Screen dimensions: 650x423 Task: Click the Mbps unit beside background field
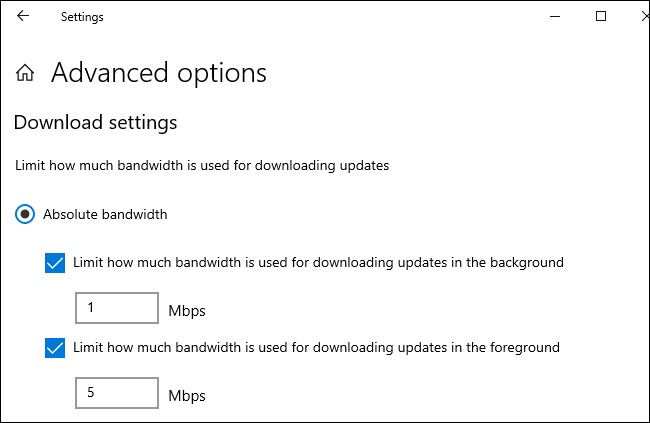187,311
